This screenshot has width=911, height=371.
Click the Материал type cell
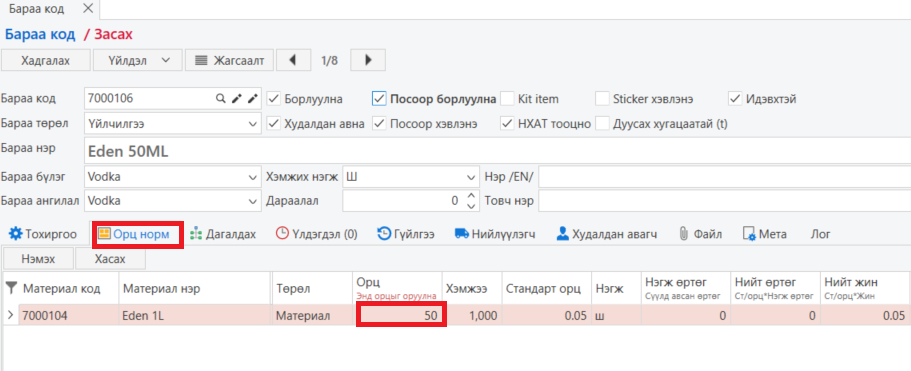[313, 315]
